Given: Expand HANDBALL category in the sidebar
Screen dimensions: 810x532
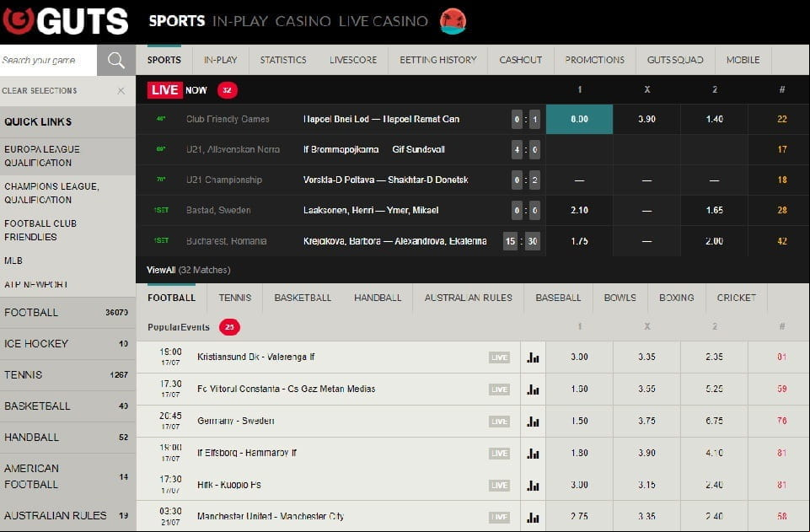Looking at the screenshot, I should 67,438.
